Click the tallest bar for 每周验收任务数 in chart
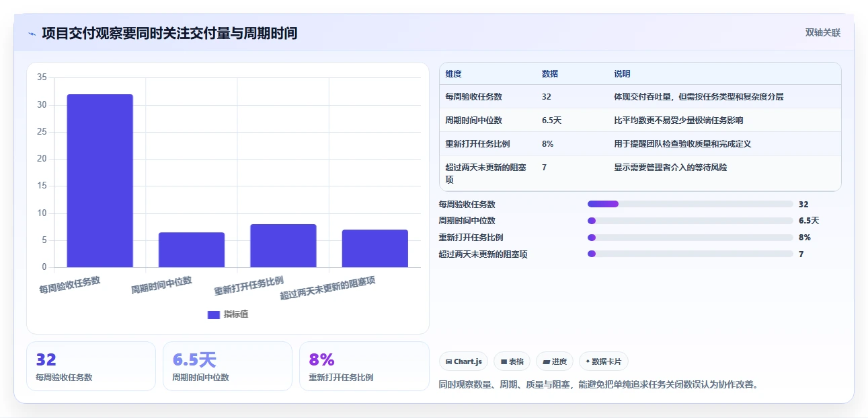The width and height of the screenshot is (868, 418). (x=100, y=180)
